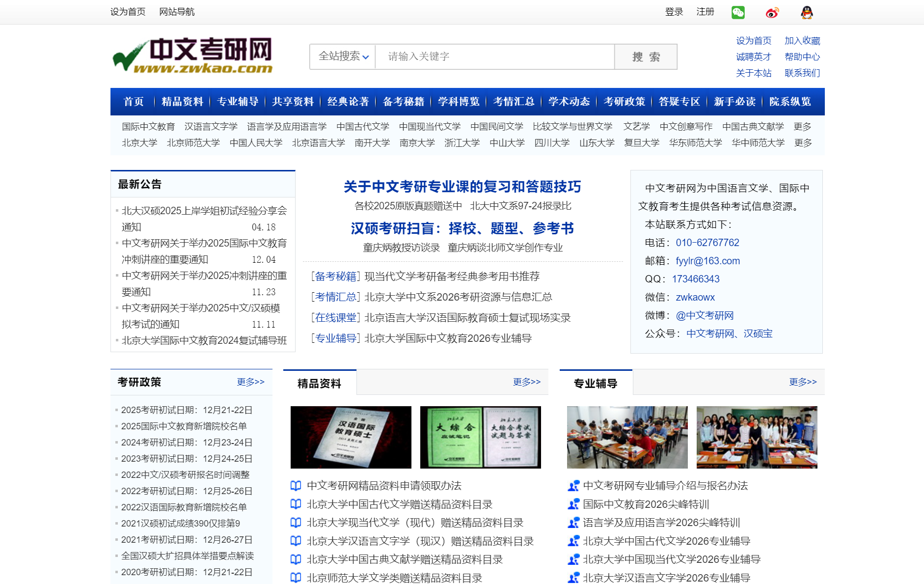The image size is (924, 584).
Task: Expand 更多 at end of subject row
Action: tap(802, 127)
